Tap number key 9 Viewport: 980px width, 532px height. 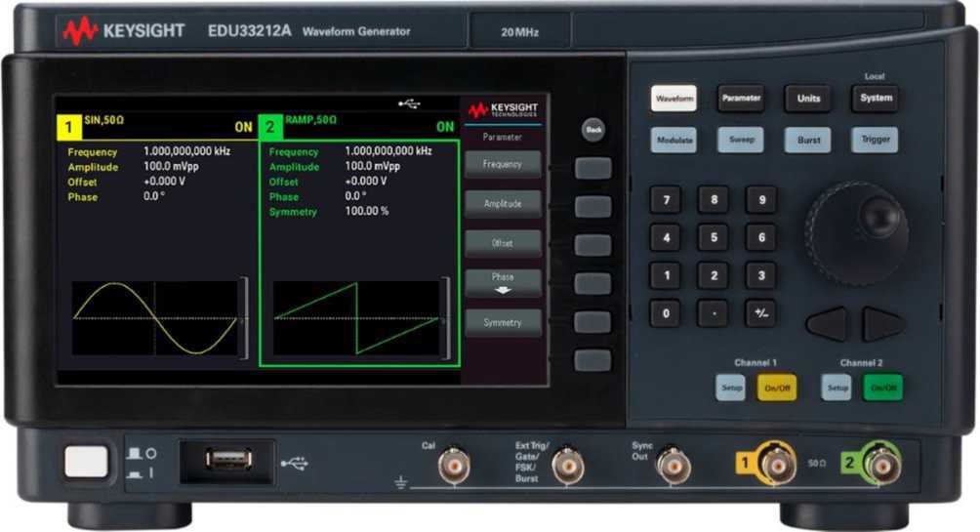point(761,200)
